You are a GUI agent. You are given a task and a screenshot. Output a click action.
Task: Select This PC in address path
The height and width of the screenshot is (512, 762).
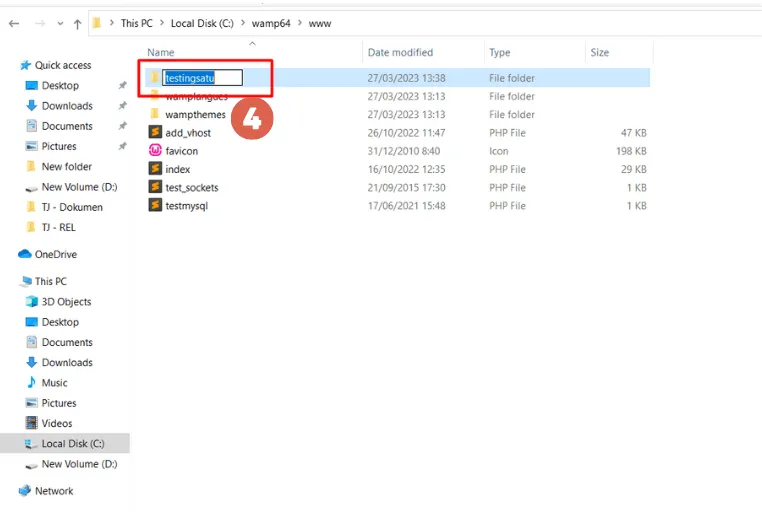137,23
